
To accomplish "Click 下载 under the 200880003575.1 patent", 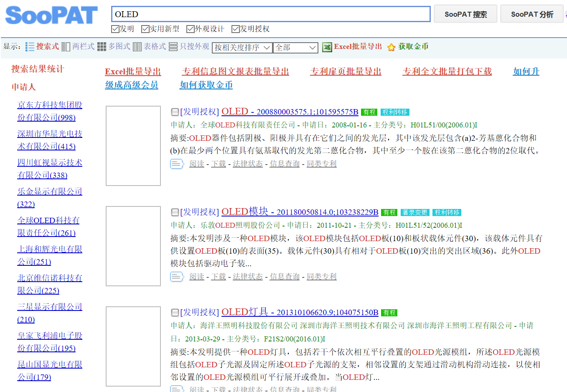I will pyautogui.click(x=219, y=164).
